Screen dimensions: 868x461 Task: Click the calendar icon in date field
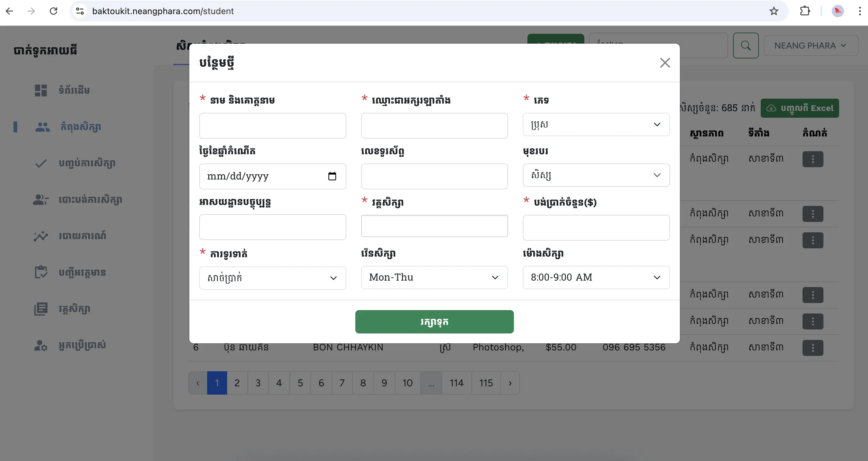[x=332, y=176]
